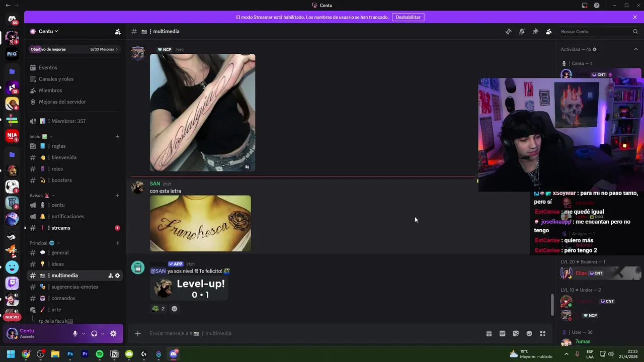Open audio output options arrow
The width and height of the screenshot is (644, 362).
(x=102, y=333)
